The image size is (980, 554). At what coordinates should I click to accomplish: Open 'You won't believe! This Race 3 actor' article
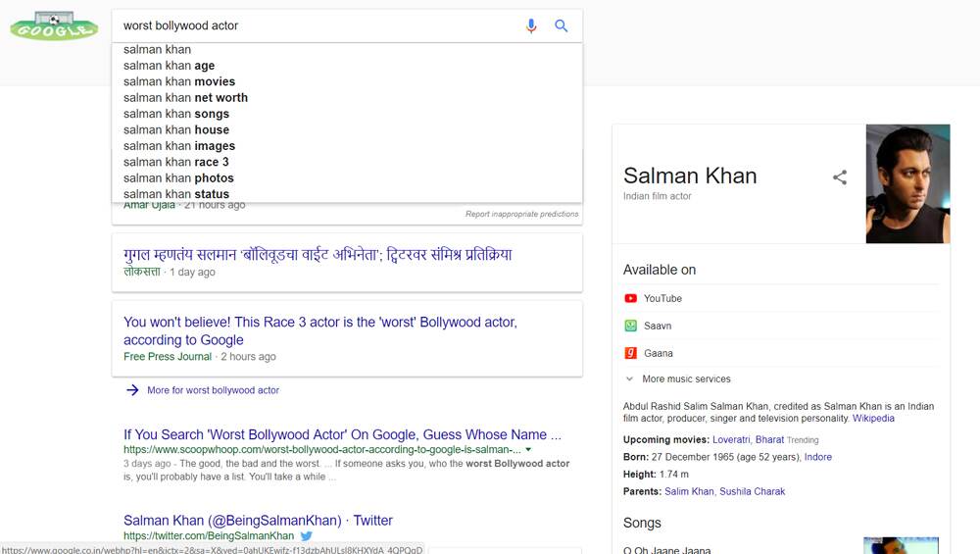320,330
